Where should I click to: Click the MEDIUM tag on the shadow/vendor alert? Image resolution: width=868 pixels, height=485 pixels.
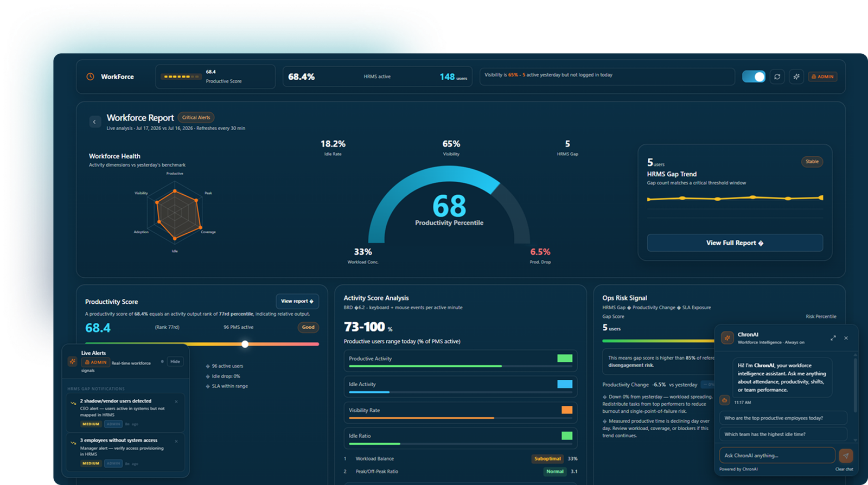click(x=91, y=424)
